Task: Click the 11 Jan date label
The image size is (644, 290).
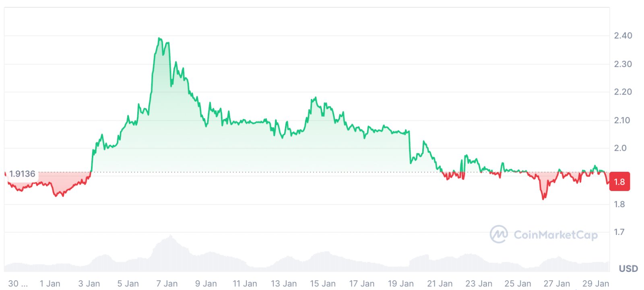Action: click(245, 284)
